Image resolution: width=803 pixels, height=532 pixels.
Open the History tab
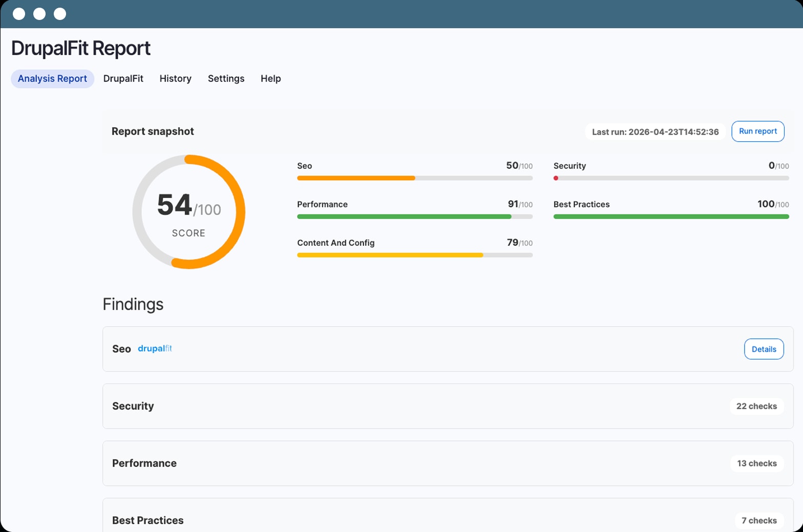click(175, 79)
